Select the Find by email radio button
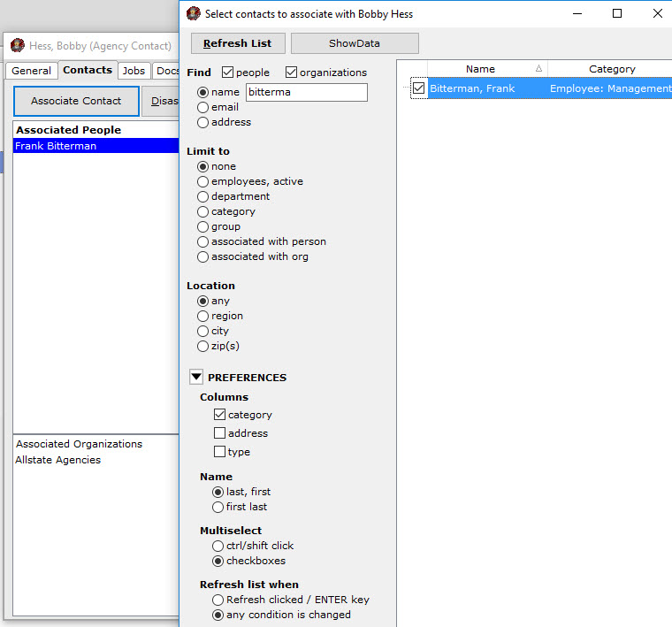 (202, 107)
